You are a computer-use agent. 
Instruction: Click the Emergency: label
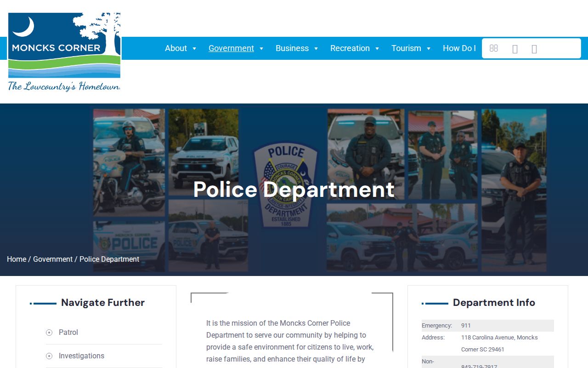(437, 326)
